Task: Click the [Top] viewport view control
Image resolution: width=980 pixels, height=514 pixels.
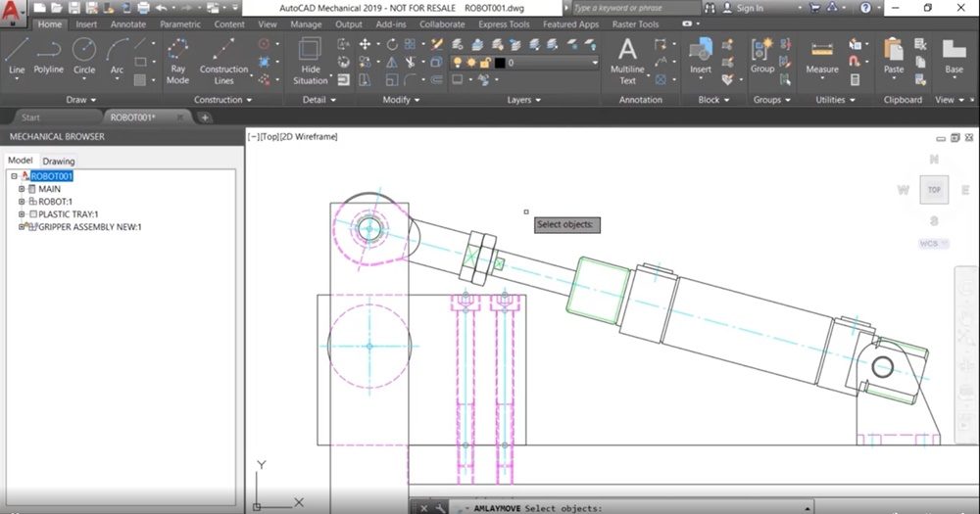Action: 269,137
